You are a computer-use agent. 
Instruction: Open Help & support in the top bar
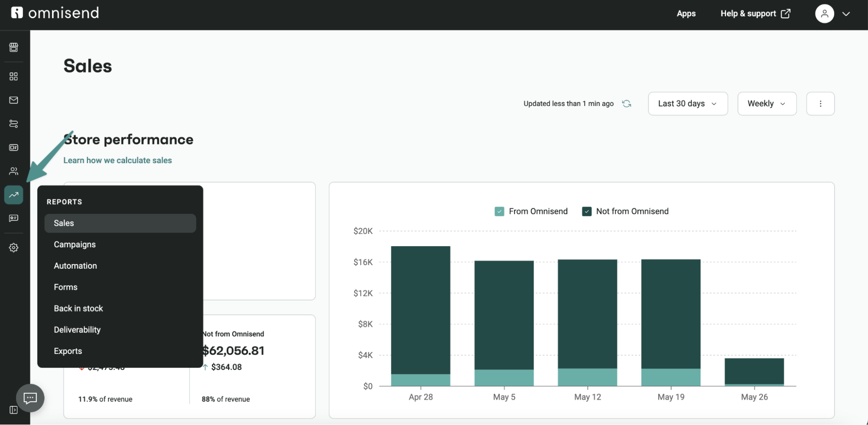coord(748,13)
